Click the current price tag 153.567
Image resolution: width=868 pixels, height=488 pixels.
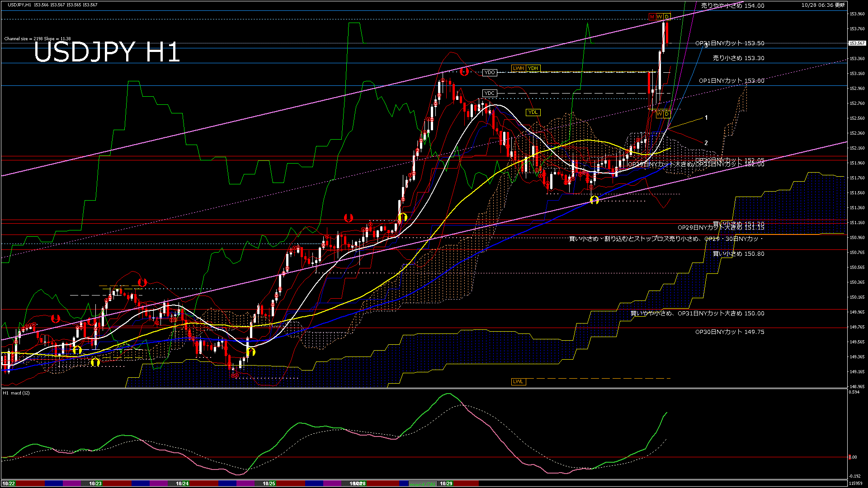[856, 43]
